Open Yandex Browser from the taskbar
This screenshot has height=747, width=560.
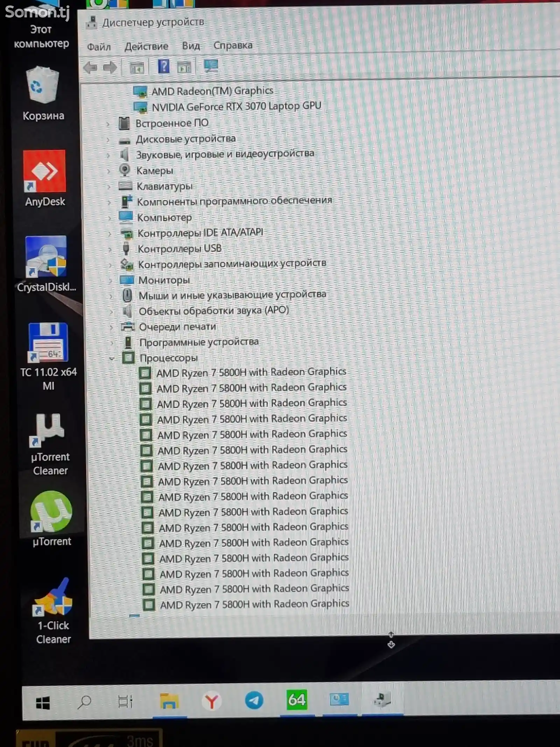coord(211,701)
